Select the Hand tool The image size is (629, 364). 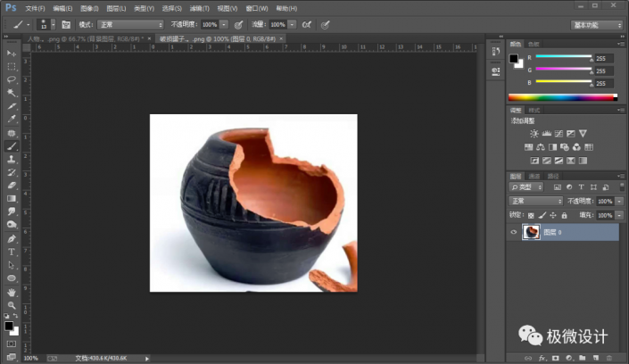pos(12,292)
